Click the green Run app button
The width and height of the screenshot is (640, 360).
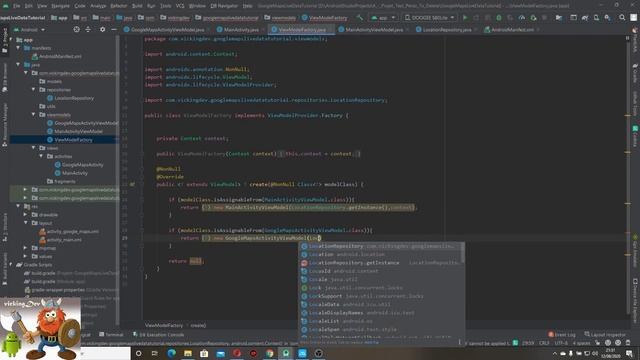click(x=465, y=18)
